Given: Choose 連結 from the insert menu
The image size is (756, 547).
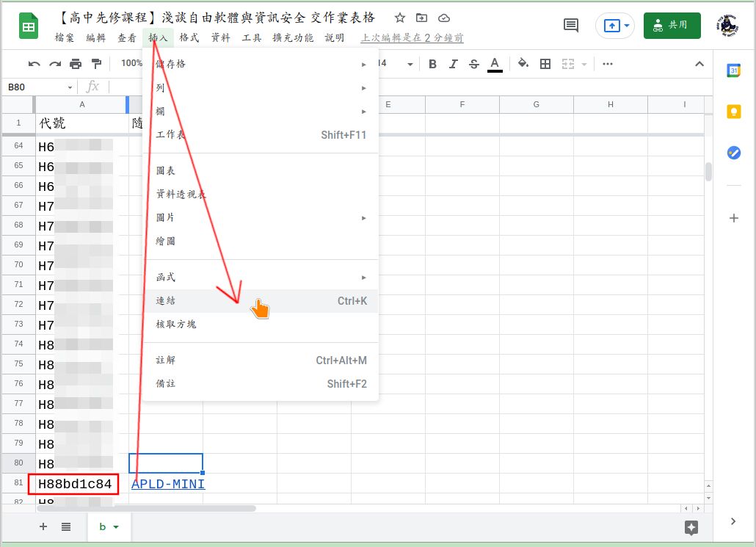Looking at the screenshot, I should (x=167, y=301).
